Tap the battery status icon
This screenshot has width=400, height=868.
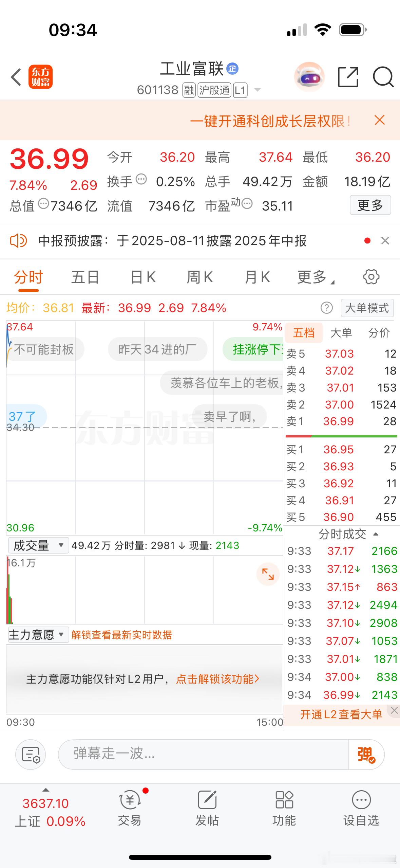click(353, 30)
